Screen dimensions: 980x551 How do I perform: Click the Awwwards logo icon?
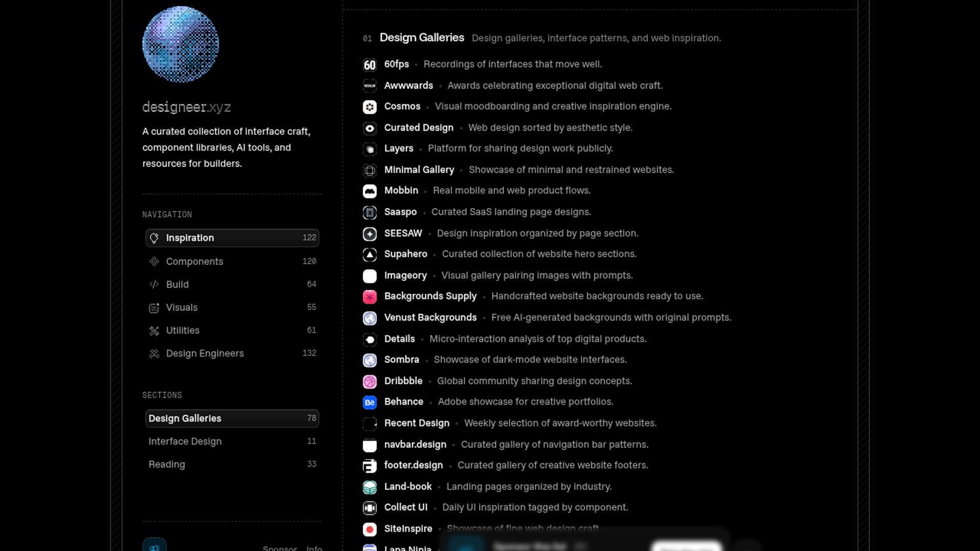click(x=370, y=86)
